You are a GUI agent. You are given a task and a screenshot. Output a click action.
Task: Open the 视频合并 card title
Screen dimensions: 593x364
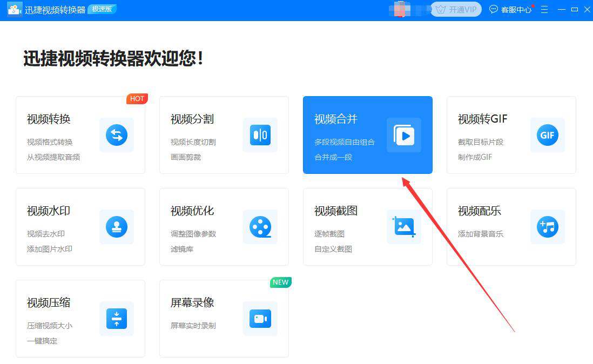click(x=336, y=119)
